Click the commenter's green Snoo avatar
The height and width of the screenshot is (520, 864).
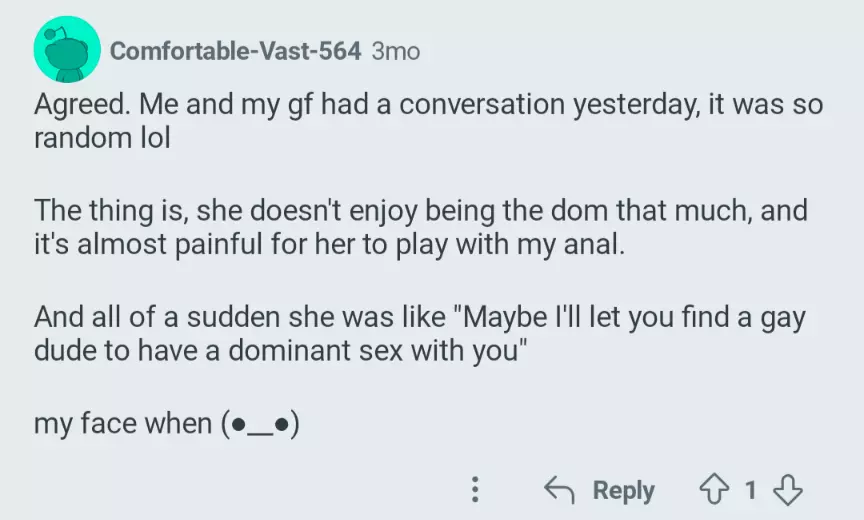[67, 49]
